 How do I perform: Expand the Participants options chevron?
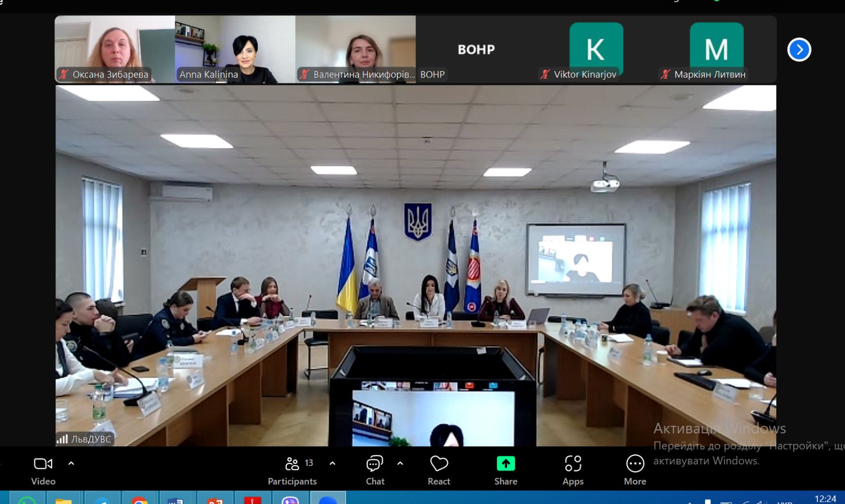[x=332, y=463]
